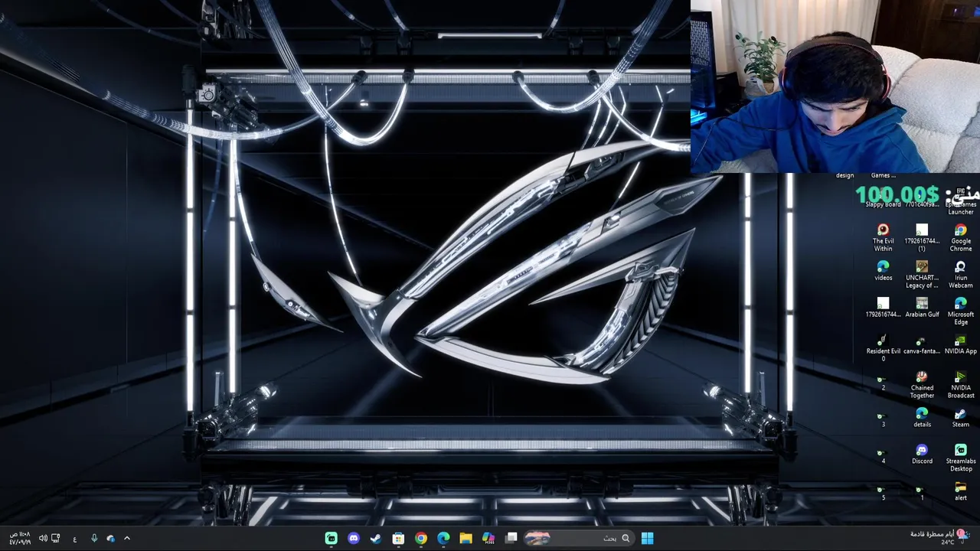The width and height of the screenshot is (980, 551).
Task: Open the clock and date flyout
Action: (20, 538)
